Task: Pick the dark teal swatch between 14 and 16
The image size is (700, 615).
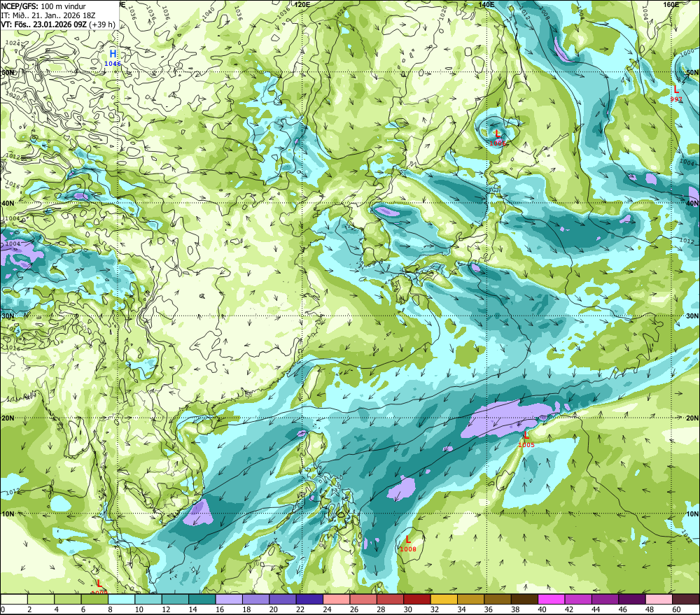Action: [202, 599]
